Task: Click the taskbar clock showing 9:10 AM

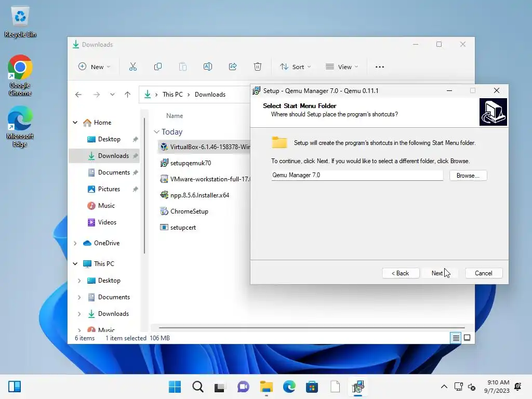Action: 497,387
